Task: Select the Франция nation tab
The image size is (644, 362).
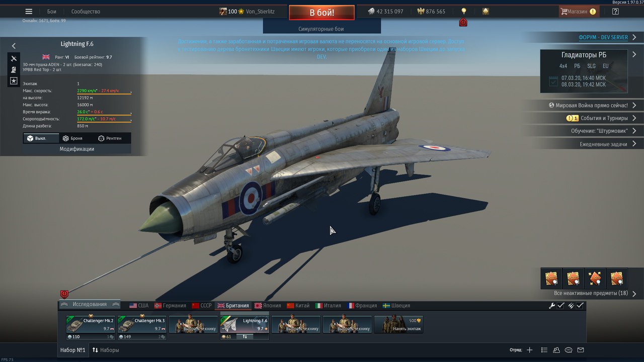Action: 361,305
